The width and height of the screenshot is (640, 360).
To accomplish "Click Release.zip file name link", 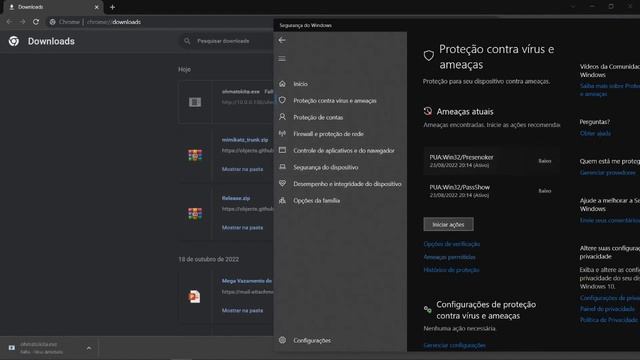I will pos(236,198).
